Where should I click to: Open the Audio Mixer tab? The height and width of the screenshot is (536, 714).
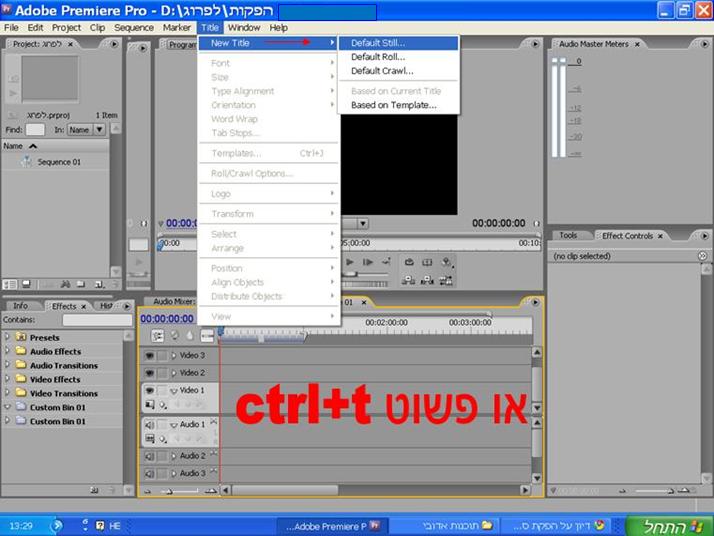tap(173, 301)
